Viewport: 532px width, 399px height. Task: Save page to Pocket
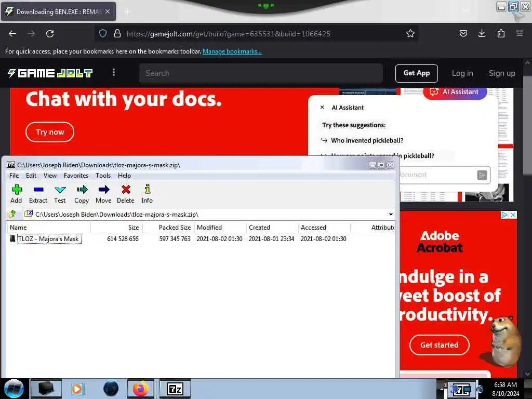pyautogui.click(x=463, y=33)
